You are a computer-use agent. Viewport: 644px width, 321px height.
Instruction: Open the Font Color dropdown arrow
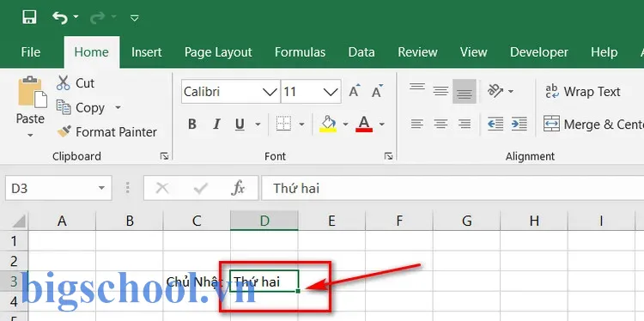(381, 124)
